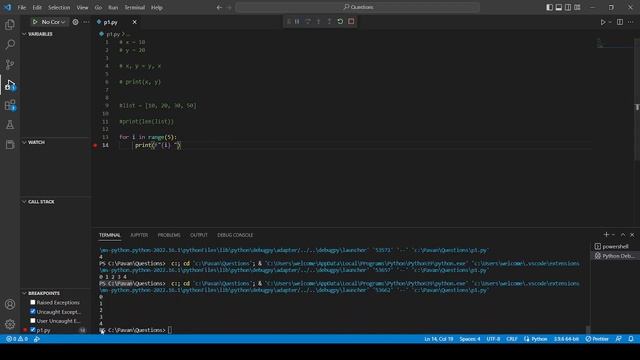
Task: Click Spaces: 4 indentation in status bar
Action: pyautogui.click(x=470, y=339)
